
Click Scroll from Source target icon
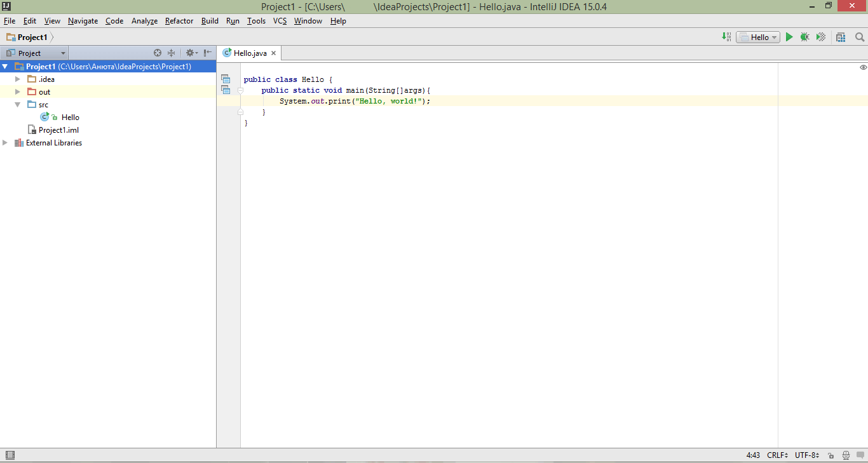click(158, 53)
